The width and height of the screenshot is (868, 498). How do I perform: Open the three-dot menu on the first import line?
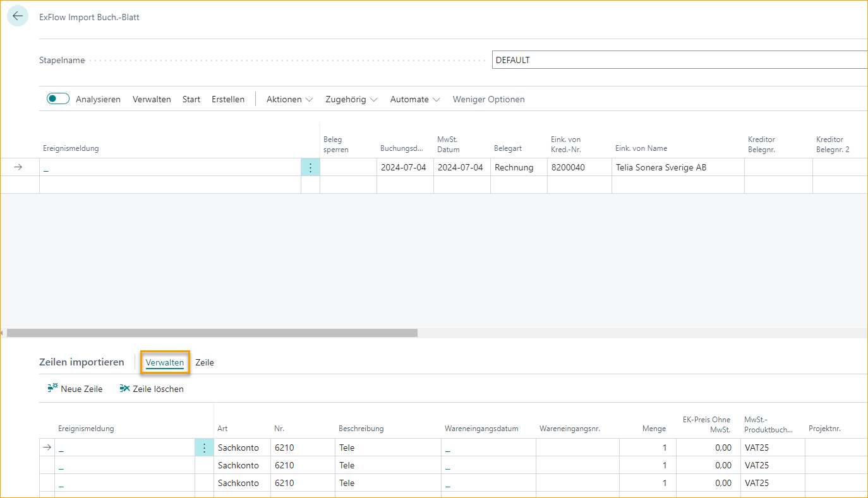click(x=204, y=448)
